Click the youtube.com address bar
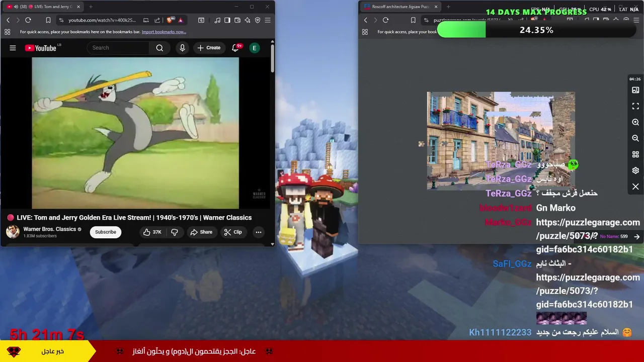Screen dimensions: 644x362 pos(102,20)
